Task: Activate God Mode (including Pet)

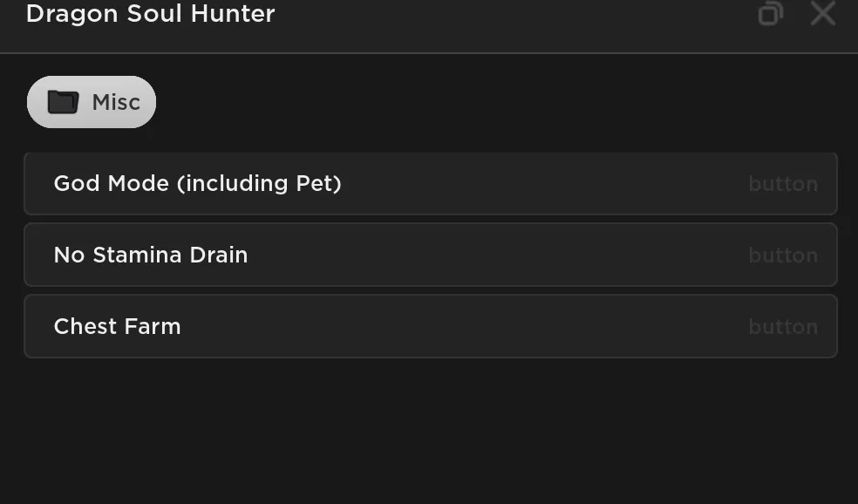Action: [431, 183]
